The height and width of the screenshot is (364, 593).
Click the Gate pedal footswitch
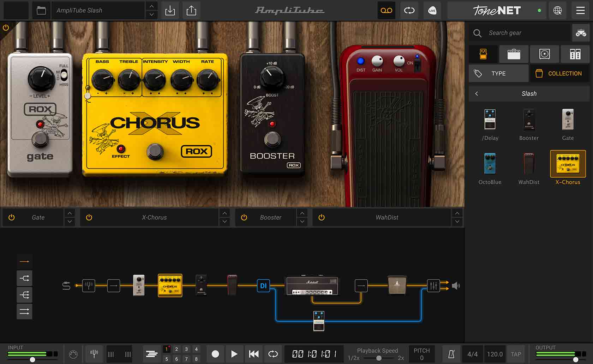click(41, 139)
